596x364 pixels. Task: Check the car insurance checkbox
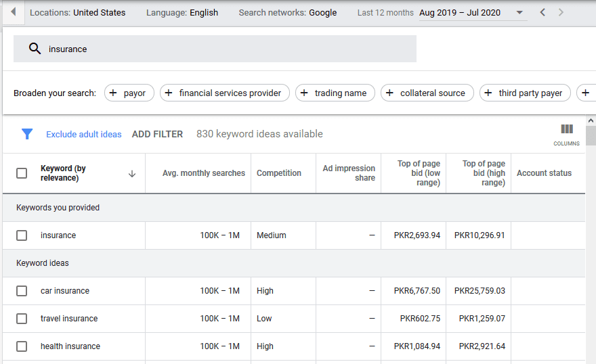point(22,291)
